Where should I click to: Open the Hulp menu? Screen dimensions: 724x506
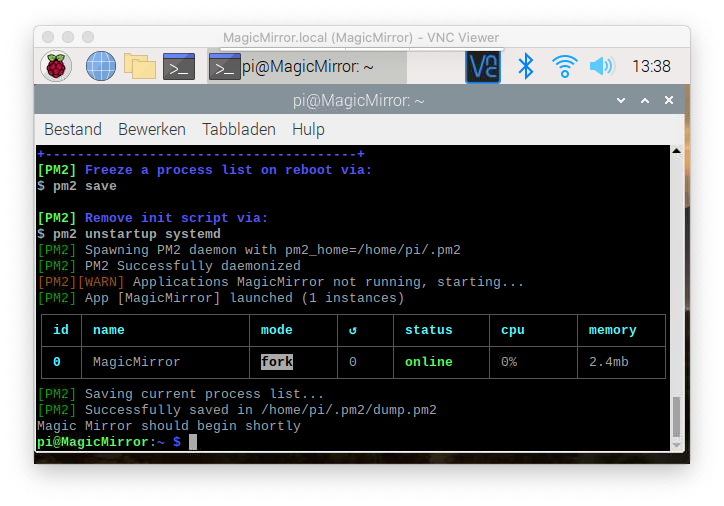point(308,130)
